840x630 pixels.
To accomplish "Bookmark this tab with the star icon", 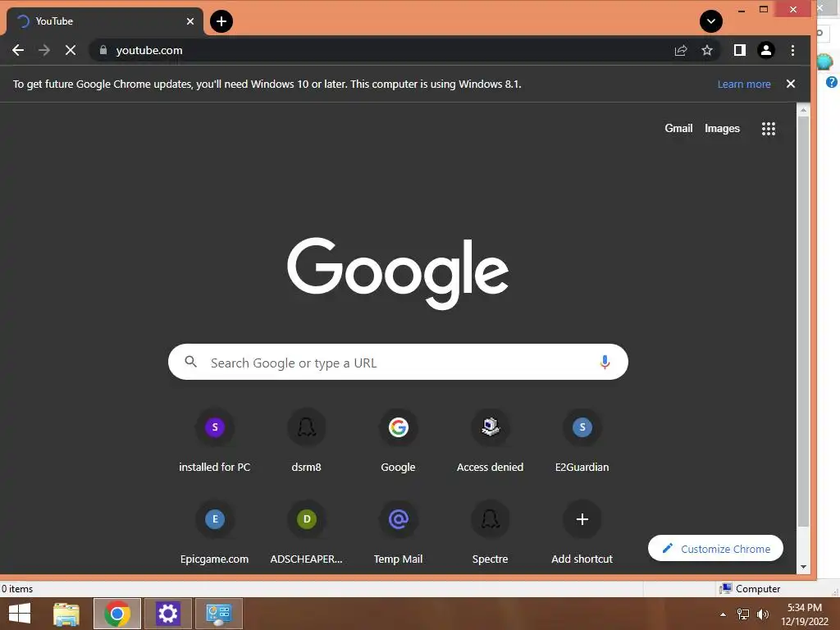I will pyautogui.click(x=707, y=50).
